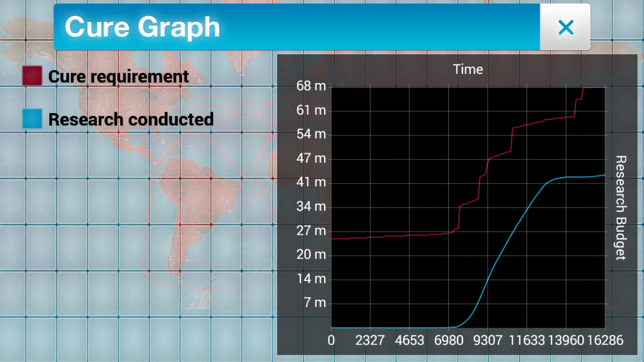Click the '11633' x-axis value
The height and width of the screenshot is (362, 644).
pyautogui.click(x=527, y=340)
